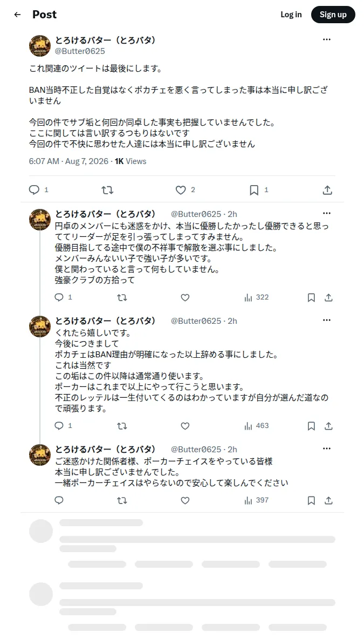
Task: Click the Sign up button
Action: [x=333, y=15]
